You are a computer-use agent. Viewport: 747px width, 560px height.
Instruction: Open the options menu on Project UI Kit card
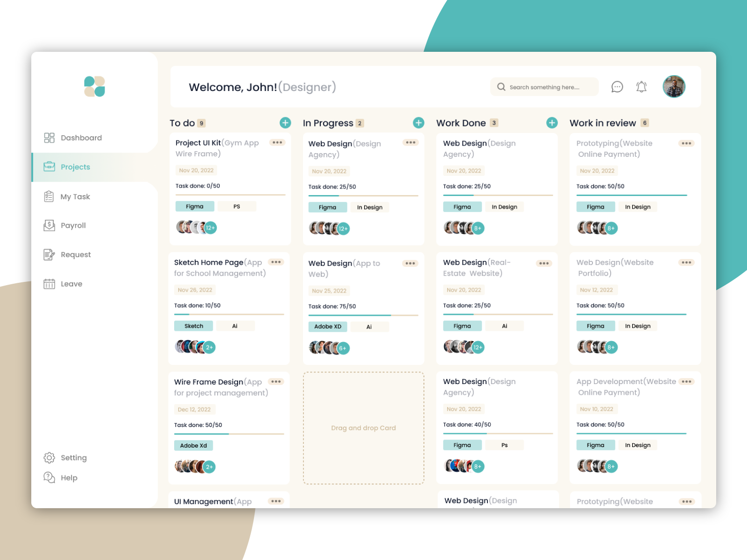[277, 142]
